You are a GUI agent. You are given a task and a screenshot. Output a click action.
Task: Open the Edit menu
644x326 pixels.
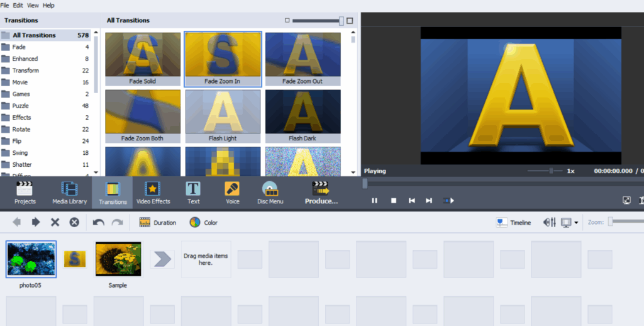coord(18,6)
